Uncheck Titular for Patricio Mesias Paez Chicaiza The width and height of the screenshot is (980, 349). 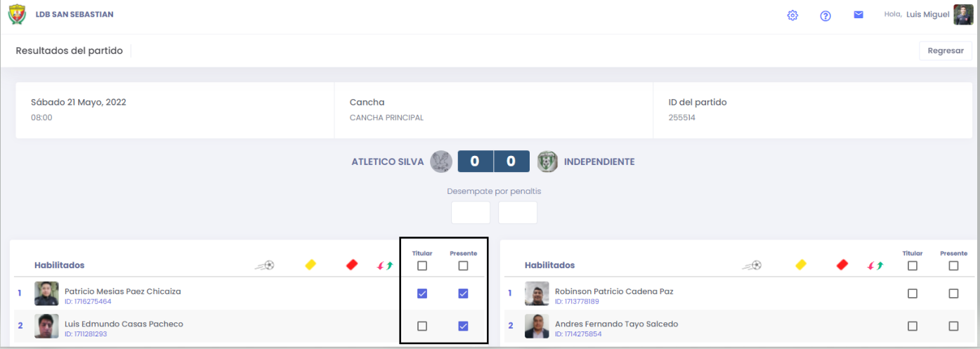(x=422, y=294)
